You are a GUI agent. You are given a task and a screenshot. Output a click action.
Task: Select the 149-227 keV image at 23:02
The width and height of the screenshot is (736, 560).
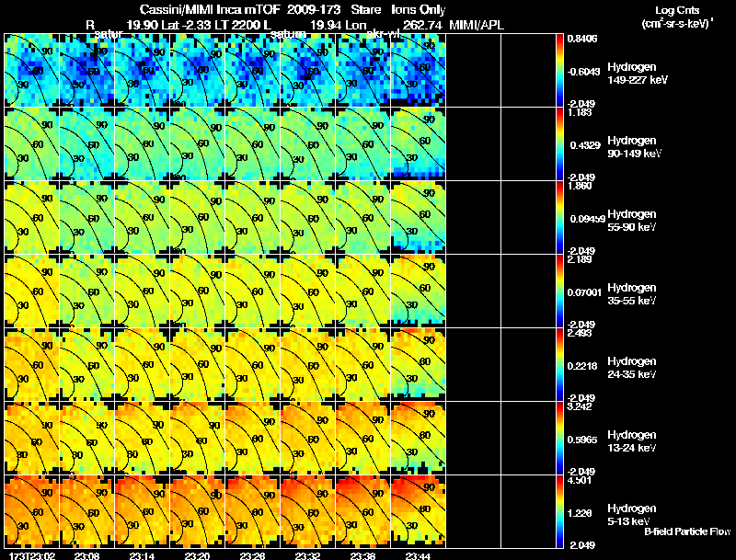[32, 71]
